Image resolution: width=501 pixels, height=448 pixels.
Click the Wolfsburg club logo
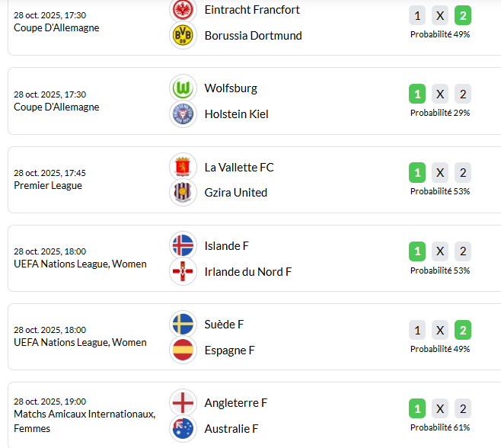tap(183, 88)
